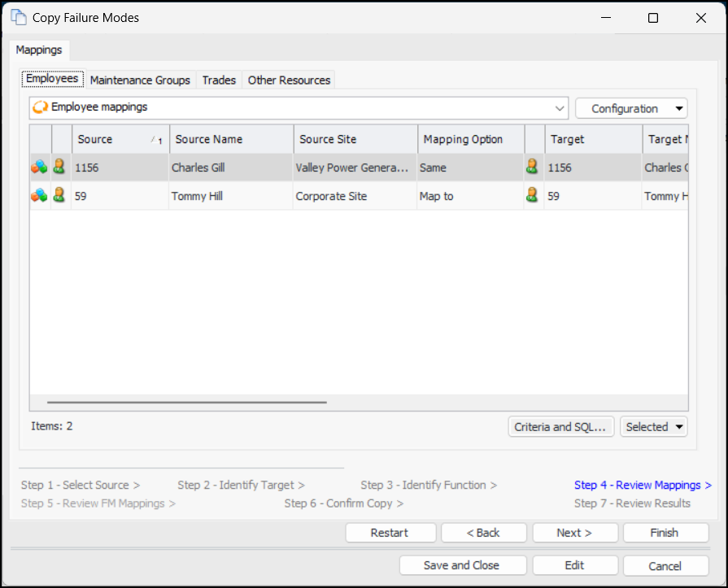The width and height of the screenshot is (728, 588).
Task: Switch to the Maintenance Groups tab
Action: 140,80
